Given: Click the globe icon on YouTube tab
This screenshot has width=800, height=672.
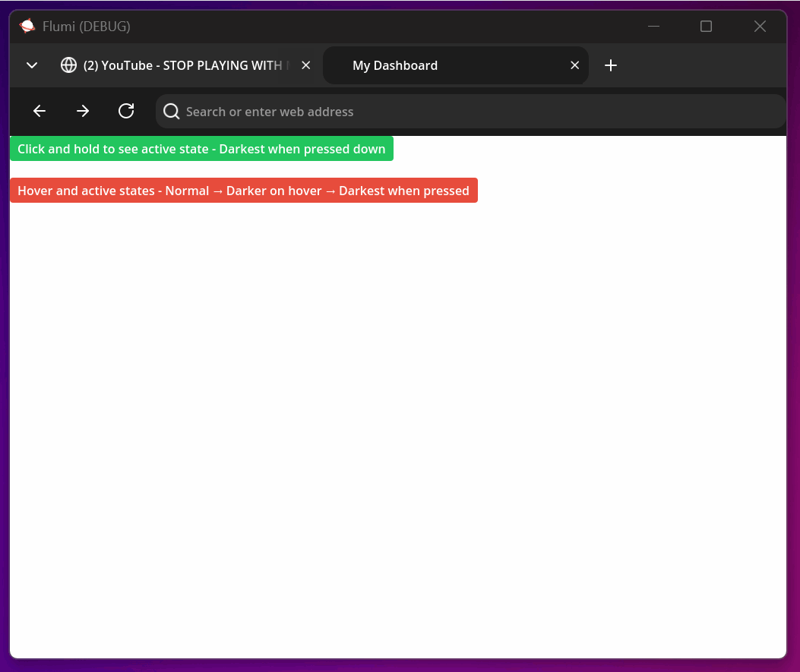Looking at the screenshot, I should click(68, 65).
